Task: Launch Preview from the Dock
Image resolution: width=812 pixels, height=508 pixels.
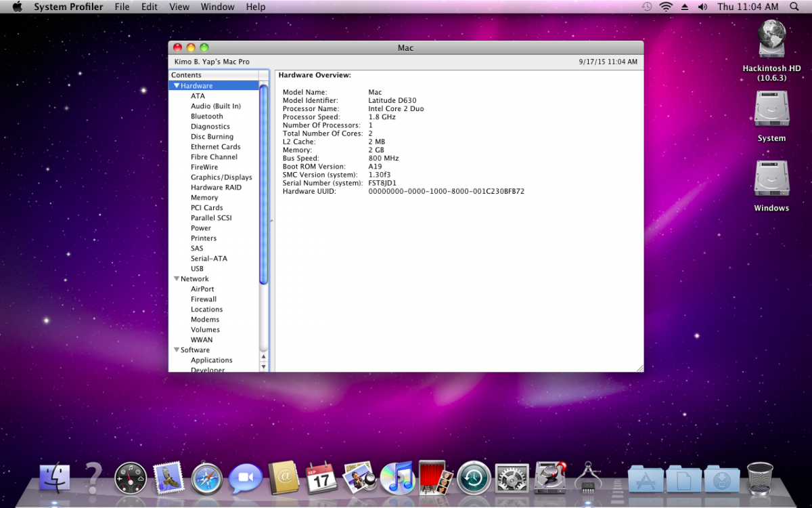Action: [x=359, y=478]
